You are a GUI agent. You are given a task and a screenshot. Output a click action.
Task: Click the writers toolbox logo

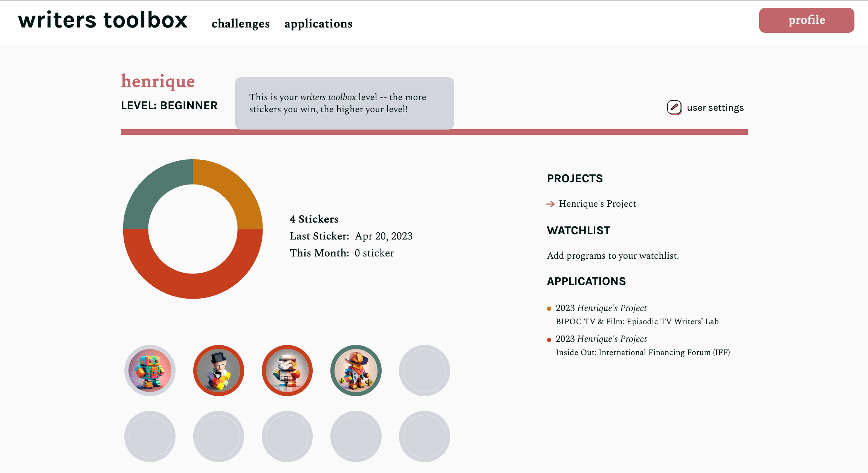pyautogui.click(x=103, y=21)
